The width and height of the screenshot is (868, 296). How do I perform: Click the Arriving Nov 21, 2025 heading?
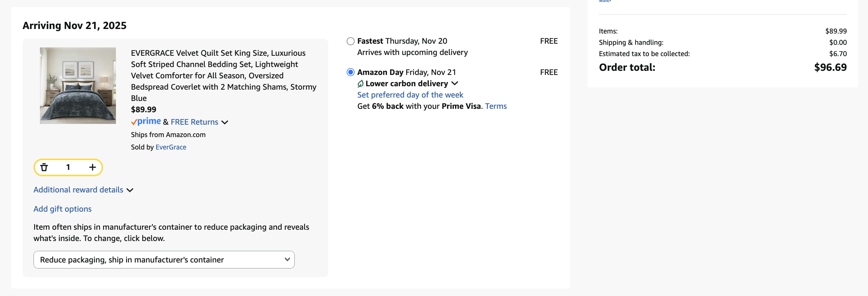pyautogui.click(x=75, y=26)
